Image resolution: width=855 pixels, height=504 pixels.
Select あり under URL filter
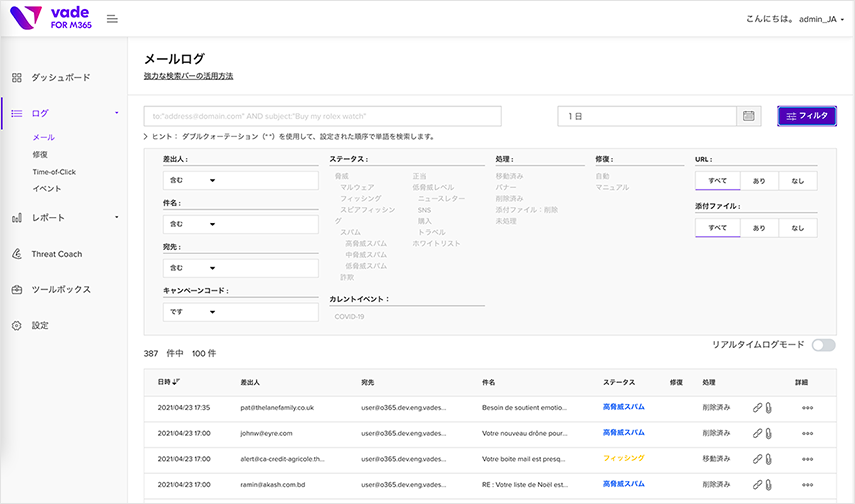coord(759,181)
